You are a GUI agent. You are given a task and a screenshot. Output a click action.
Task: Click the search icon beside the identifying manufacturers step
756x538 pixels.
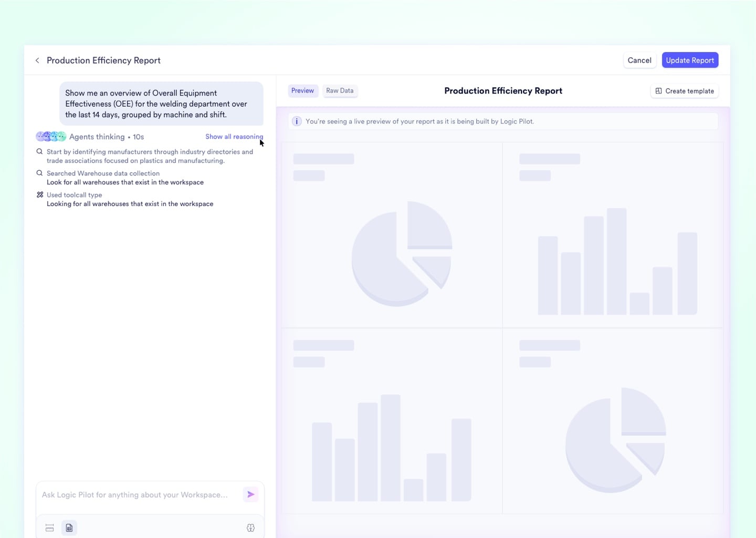[x=39, y=151]
